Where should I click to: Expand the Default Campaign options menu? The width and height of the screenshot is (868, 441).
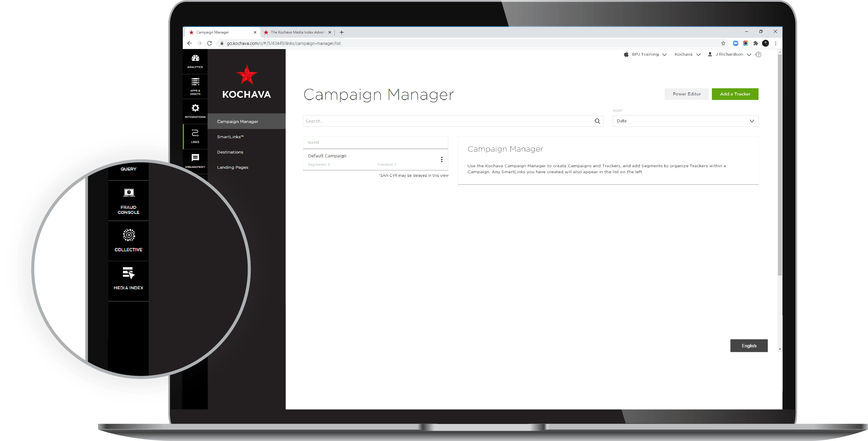click(443, 159)
